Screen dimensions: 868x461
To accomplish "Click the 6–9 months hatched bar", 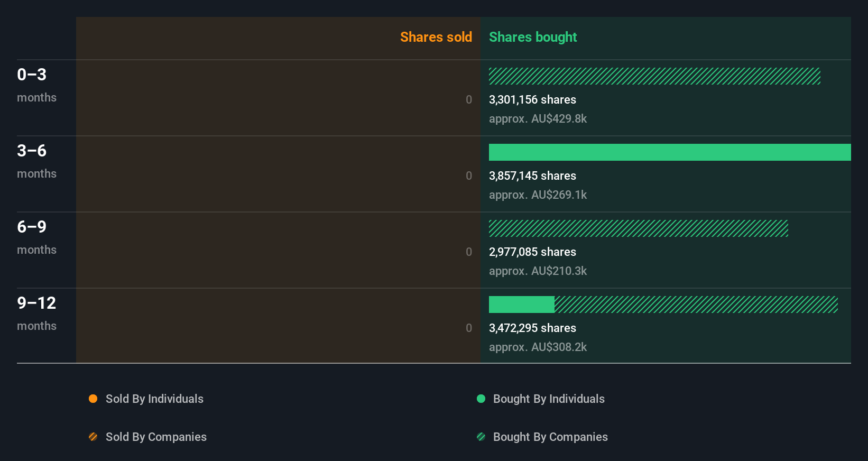I will 639,228.
